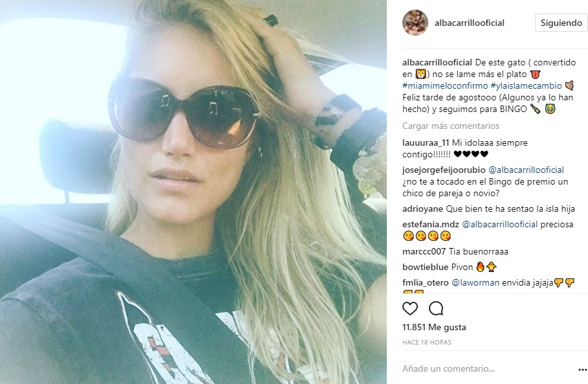Open josejorgefeijoorubio's profile
The image size is (588, 384).
[444, 170]
